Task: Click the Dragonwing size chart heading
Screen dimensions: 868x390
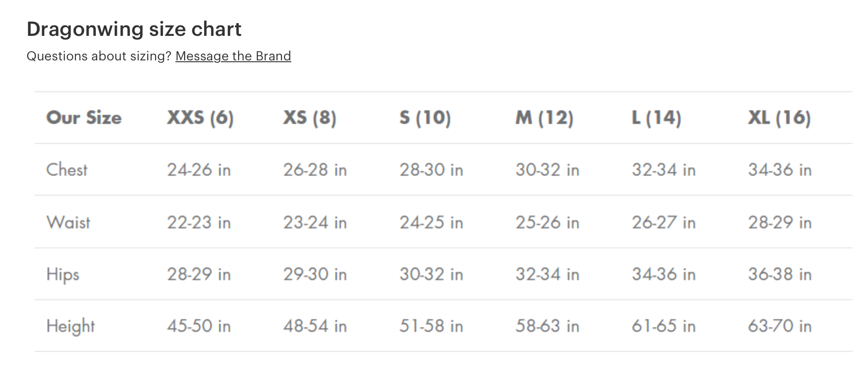Action: pos(134,29)
